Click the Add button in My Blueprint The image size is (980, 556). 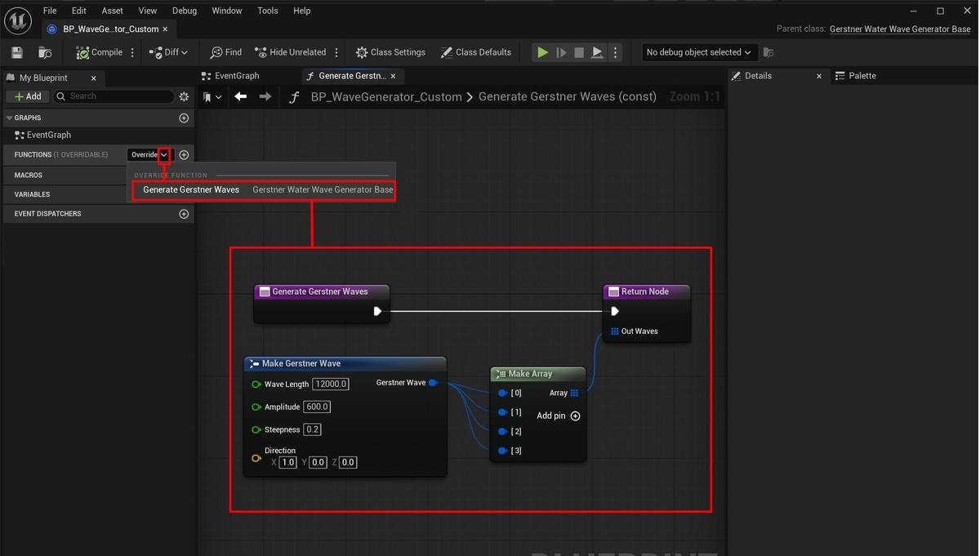[28, 96]
